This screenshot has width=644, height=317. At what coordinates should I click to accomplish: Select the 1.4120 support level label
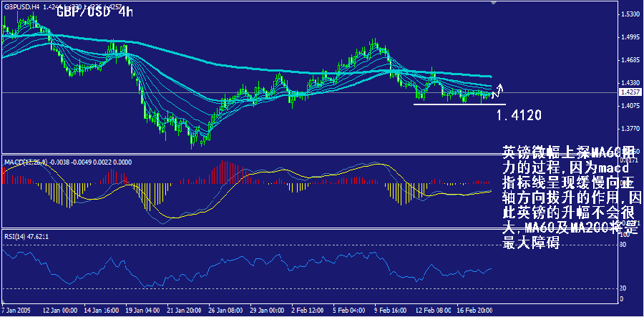coord(518,115)
